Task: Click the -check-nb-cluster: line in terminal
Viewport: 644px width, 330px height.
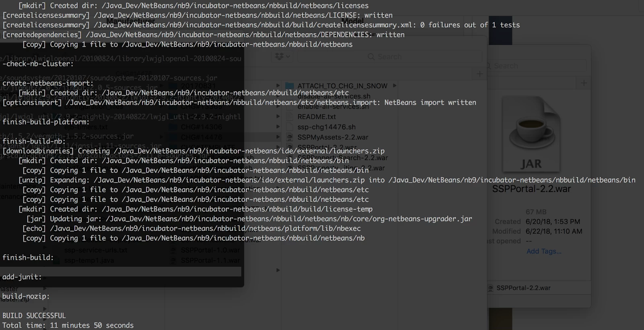Action: pyautogui.click(x=38, y=64)
